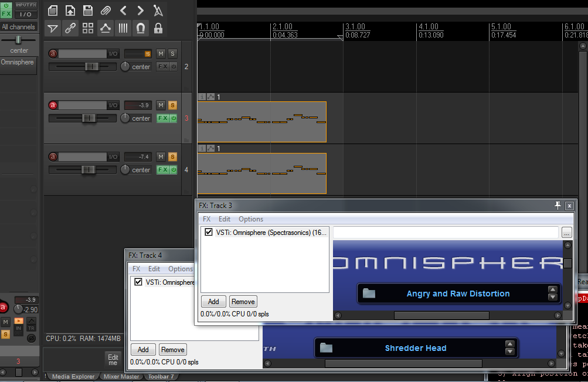Screen dimensions: 588x382
Task: Switch to Mixer Master tab
Action: (x=121, y=376)
